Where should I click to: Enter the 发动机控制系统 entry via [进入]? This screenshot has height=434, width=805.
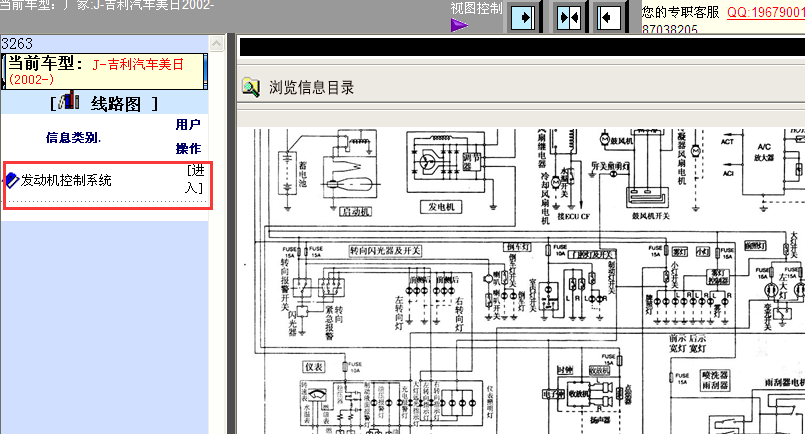coord(195,179)
